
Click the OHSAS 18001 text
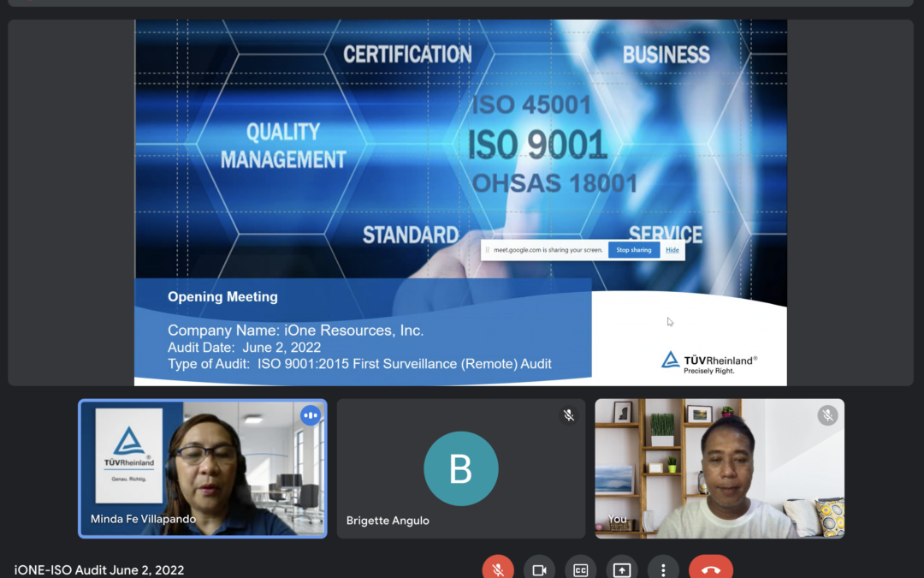coord(554,183)
